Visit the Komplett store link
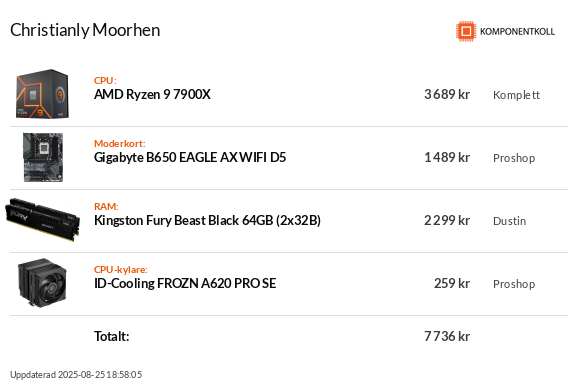 tap(516, 95)
